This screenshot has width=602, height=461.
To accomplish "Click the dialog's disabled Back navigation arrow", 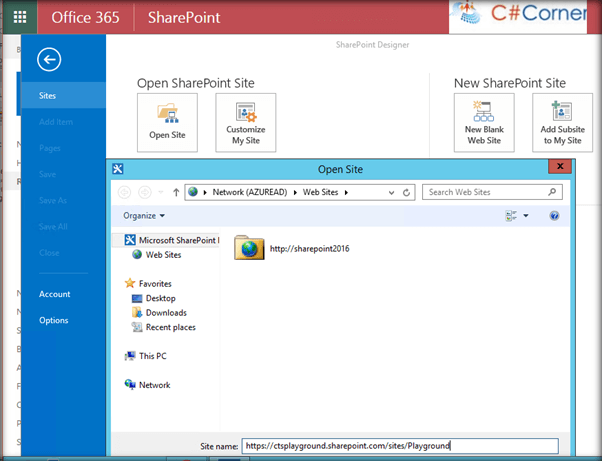I will (124, 192).
